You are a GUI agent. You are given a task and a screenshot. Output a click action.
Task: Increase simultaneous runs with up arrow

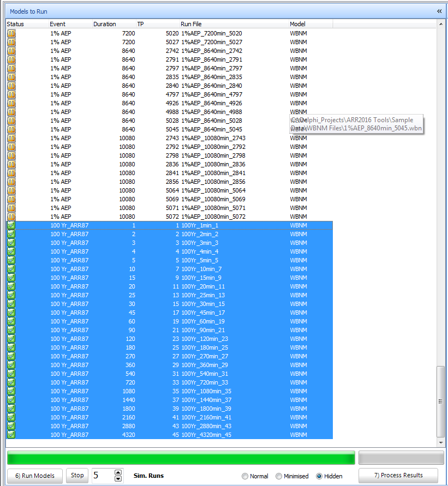(x=118, y=472)
